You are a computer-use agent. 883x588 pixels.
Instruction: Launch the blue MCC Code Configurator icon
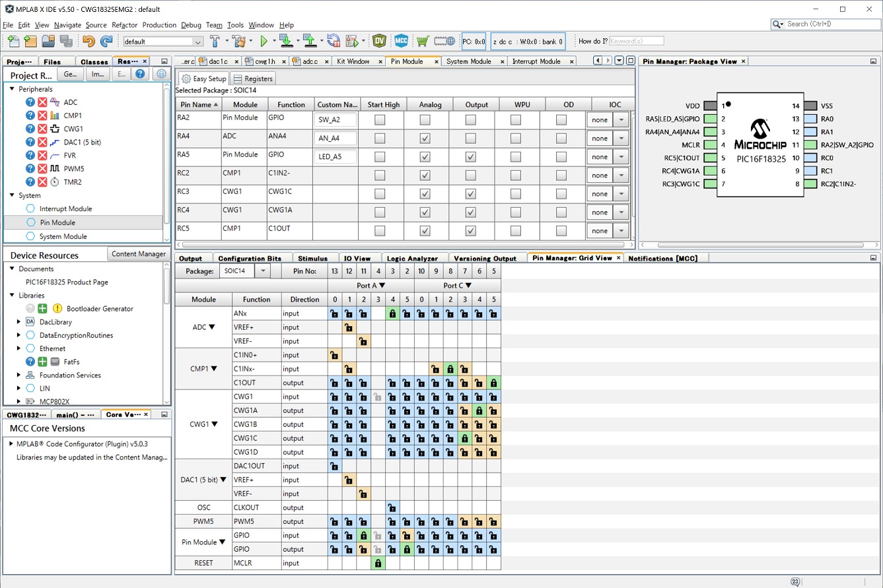click(x=401, y=41)
